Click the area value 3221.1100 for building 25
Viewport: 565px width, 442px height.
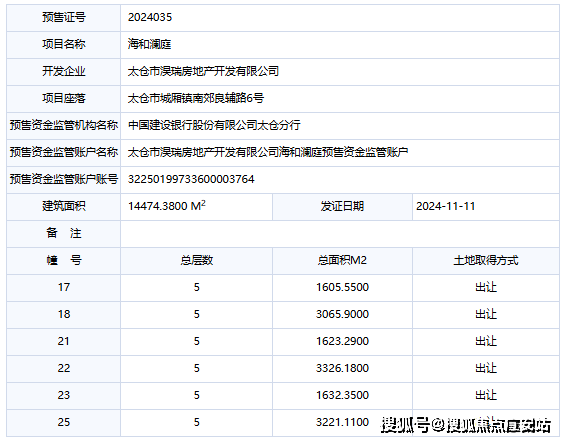(342, 422)
